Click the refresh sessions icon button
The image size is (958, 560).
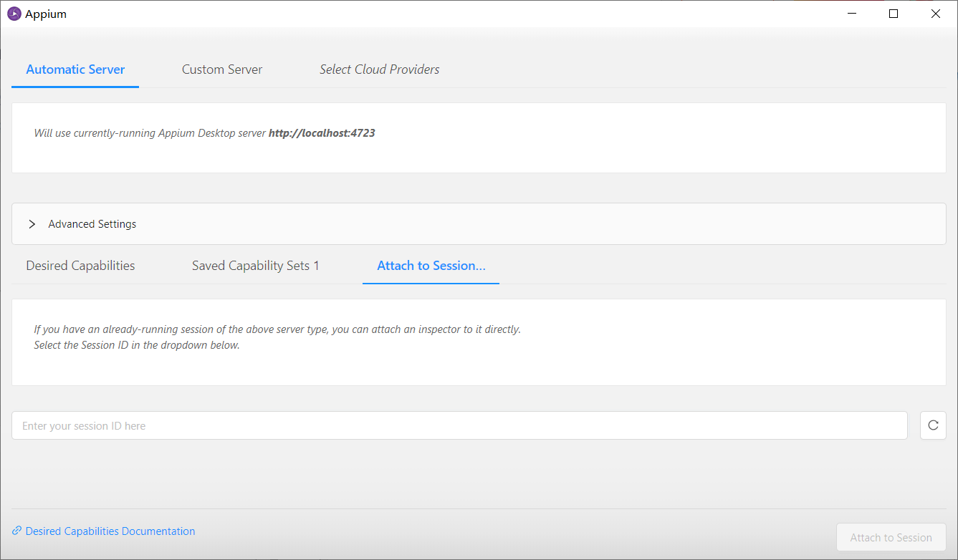pos(933,425)
